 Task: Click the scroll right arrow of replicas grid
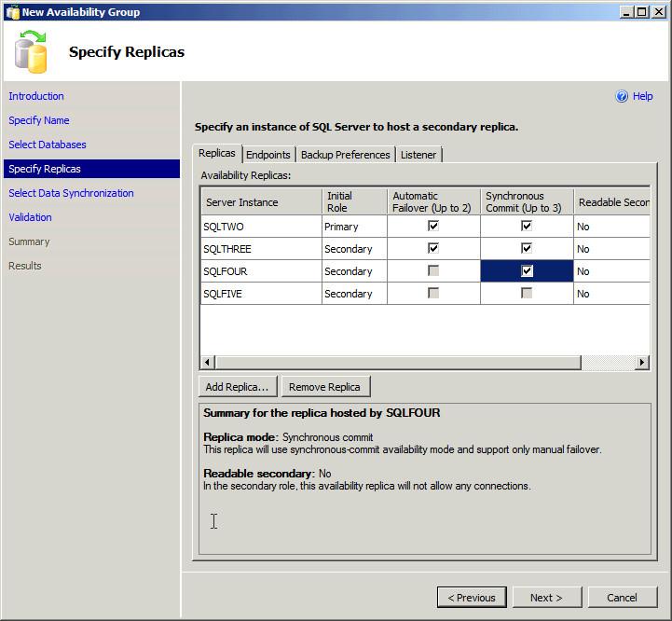(641, 363)
